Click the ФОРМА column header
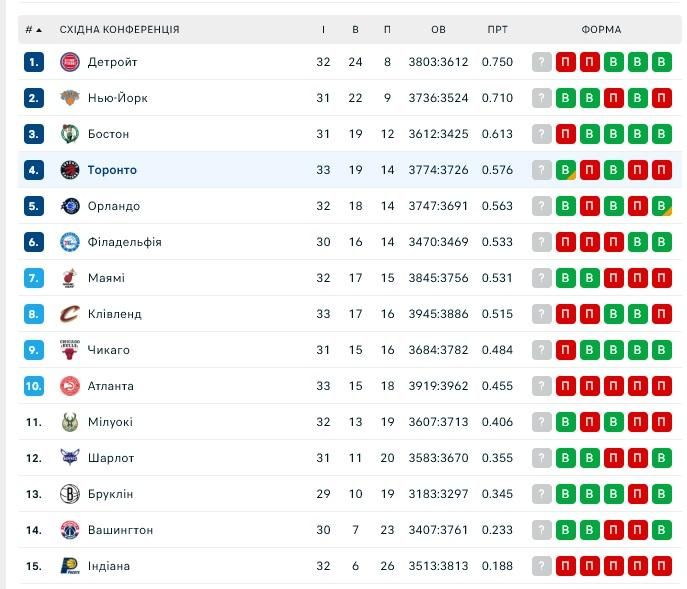Image resolution: width=687 pixels, height=589 pixels. (601, 30)
